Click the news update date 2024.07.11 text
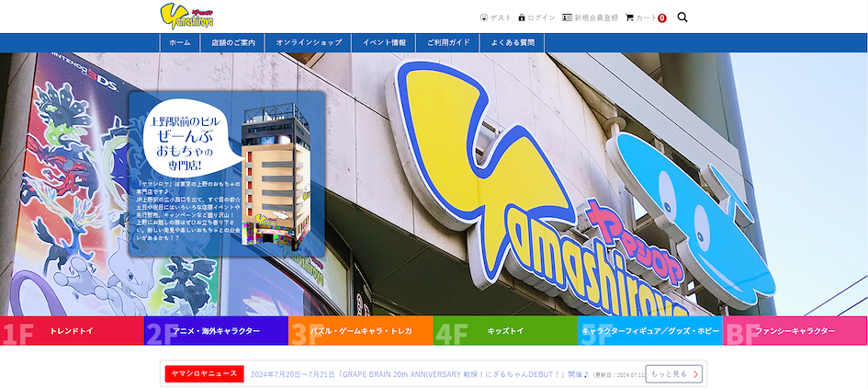The height and width of the screenshot is (389, 868). click(618, 375)
